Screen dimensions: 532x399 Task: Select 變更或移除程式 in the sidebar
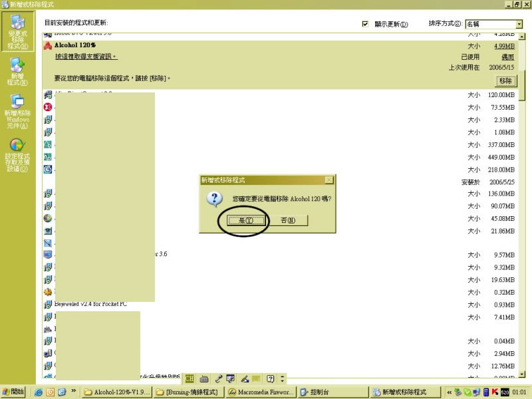coord(18,31)
